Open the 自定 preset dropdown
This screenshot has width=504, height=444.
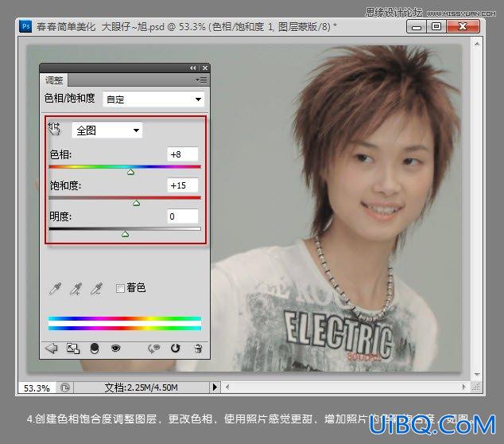153,99
